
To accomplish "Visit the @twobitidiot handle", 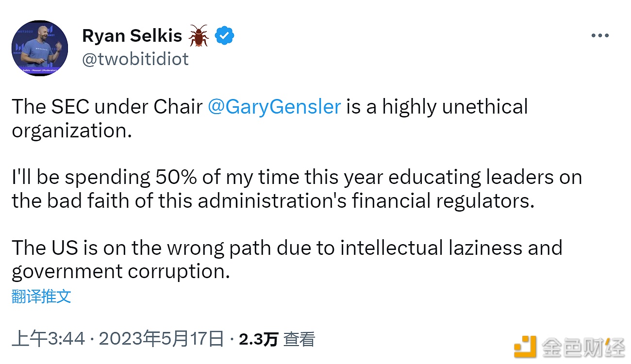I will coord(135,59).
